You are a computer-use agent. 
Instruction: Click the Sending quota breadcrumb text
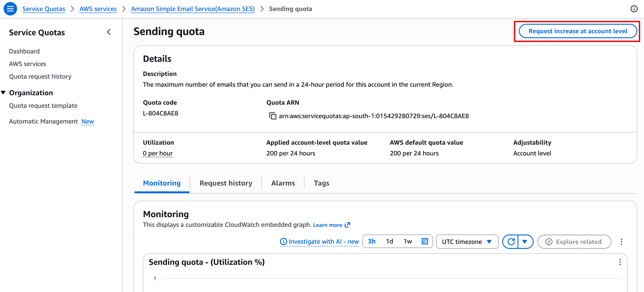pyautogui.click(x=291, y=9)
